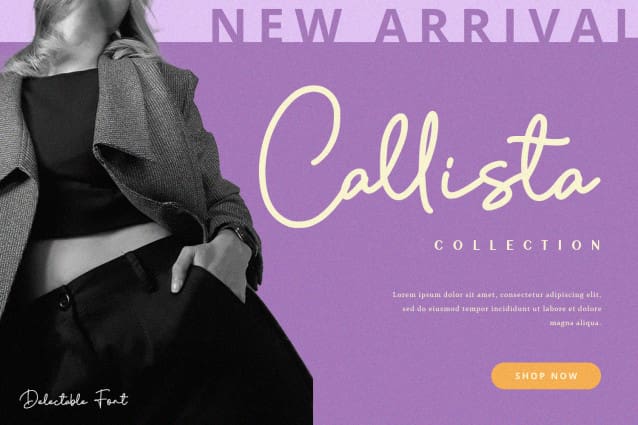Select the Delectable Font signature
Screen dimensions: 638x425
tap(74, 399)
